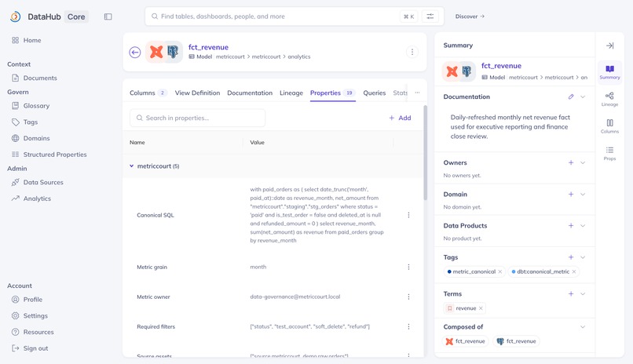Image resolution: width=633 pixels, height=364 pixels.
Task: Go back using the back arrow
Action: point(135,52)
